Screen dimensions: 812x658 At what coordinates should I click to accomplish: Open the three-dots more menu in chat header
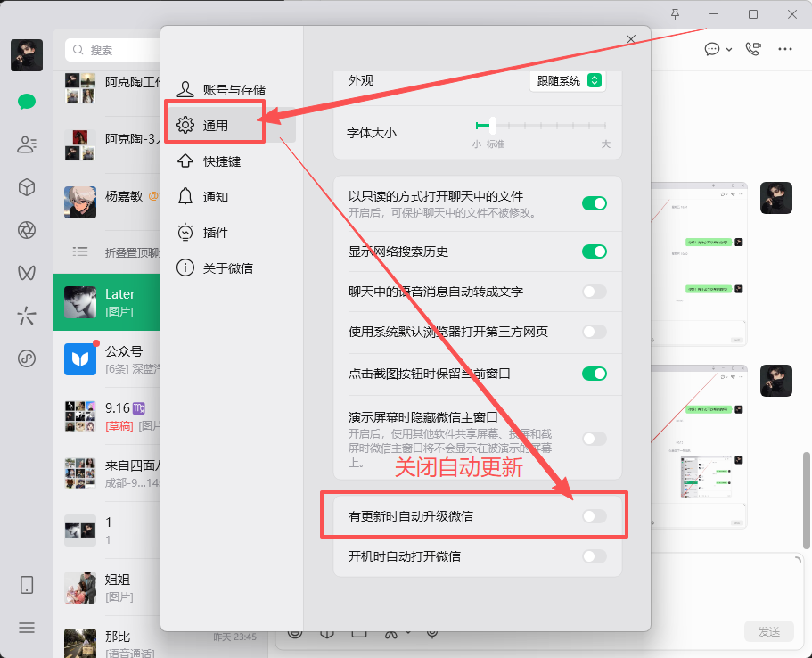[785, 49]
